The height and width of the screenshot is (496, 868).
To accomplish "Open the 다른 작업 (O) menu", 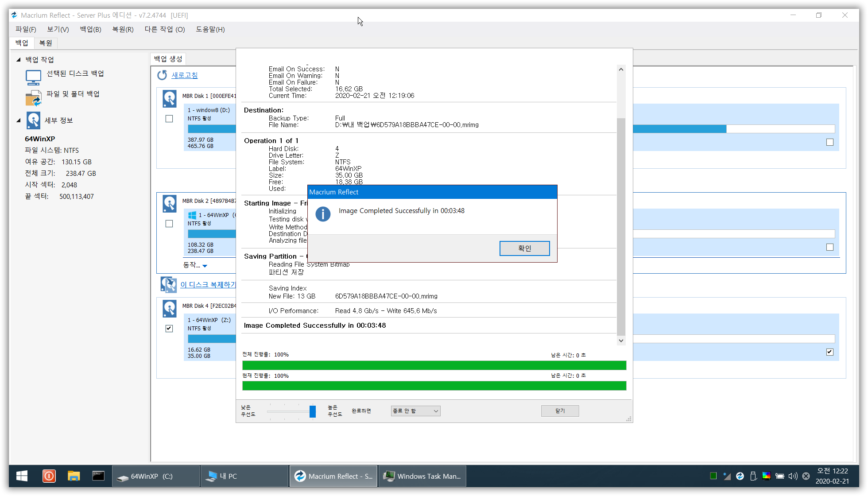I will coord(165,29).
